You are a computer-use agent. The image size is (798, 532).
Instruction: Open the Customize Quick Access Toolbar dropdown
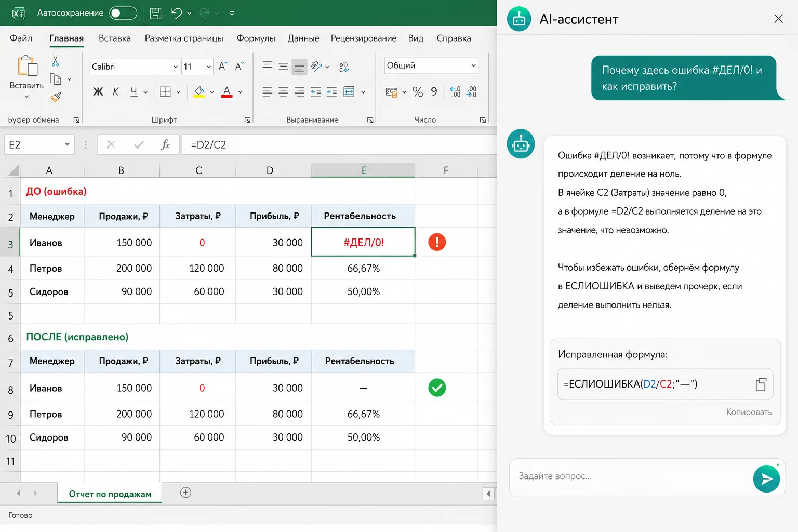232,14
